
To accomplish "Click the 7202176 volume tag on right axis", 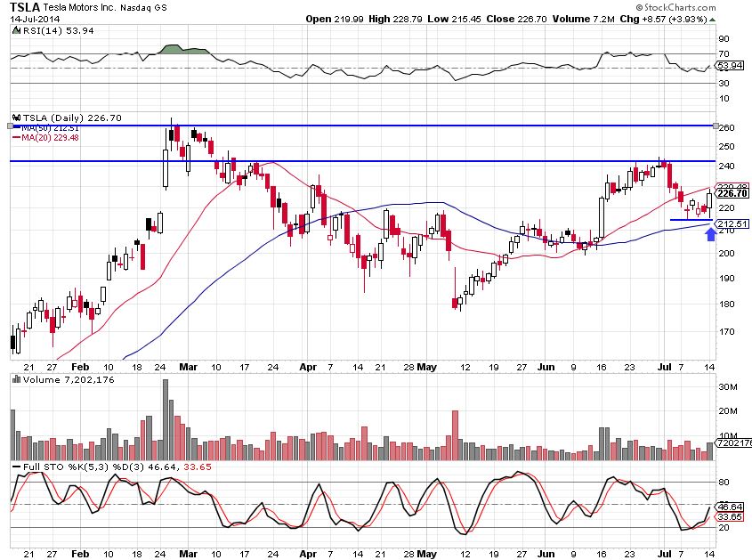I will pyautogui.click(x=734, y=442).
